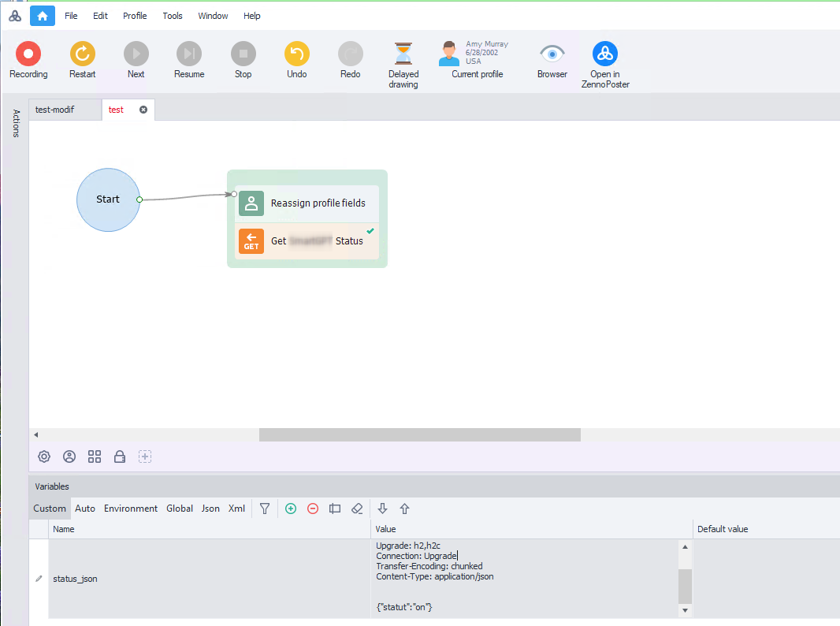Undo the last action
Screen dimensions: 840x626
(x=297, y=60)
